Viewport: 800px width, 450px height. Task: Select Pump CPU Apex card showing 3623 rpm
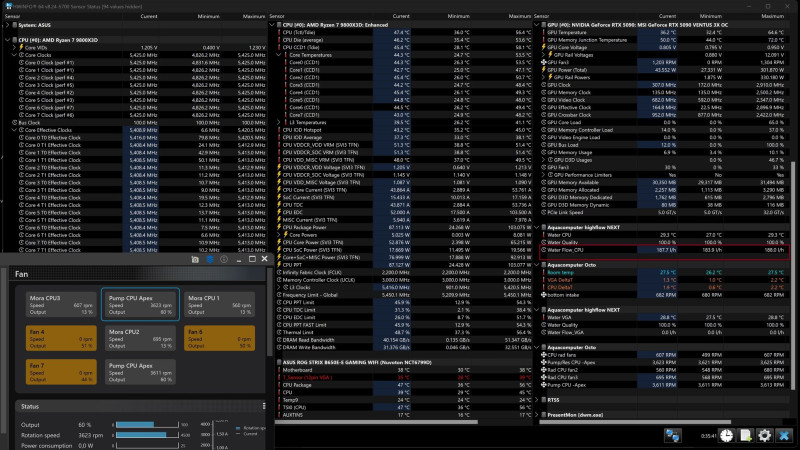(x=140, y=304)
